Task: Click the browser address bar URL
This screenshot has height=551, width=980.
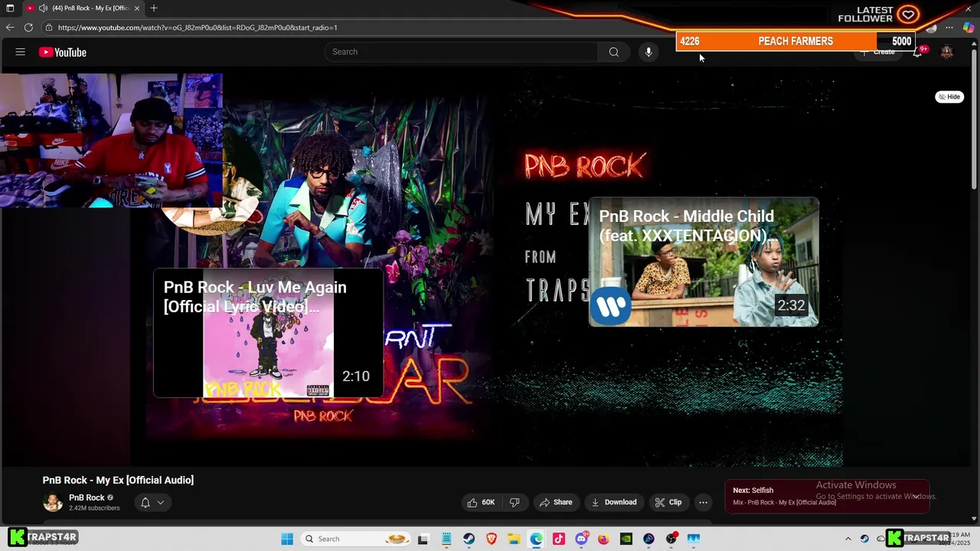Action: (x=198, y=28)
